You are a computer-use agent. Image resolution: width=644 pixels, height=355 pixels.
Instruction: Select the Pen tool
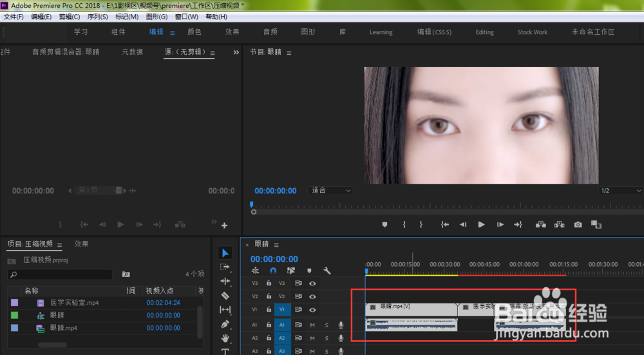tap(225, 324)
